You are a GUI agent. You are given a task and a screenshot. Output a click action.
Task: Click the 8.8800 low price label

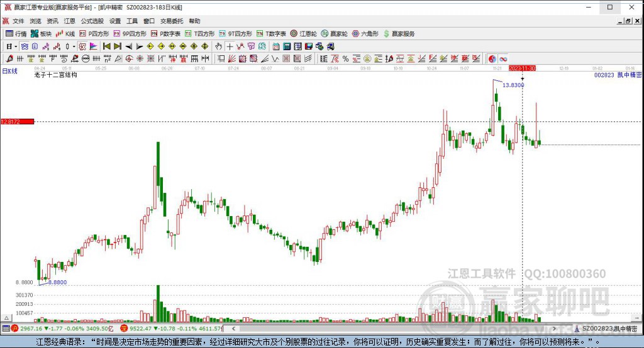[57, 282]
